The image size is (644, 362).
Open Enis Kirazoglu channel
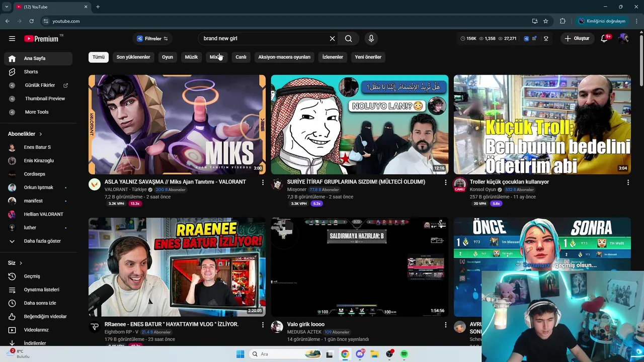tap(38, 161)
